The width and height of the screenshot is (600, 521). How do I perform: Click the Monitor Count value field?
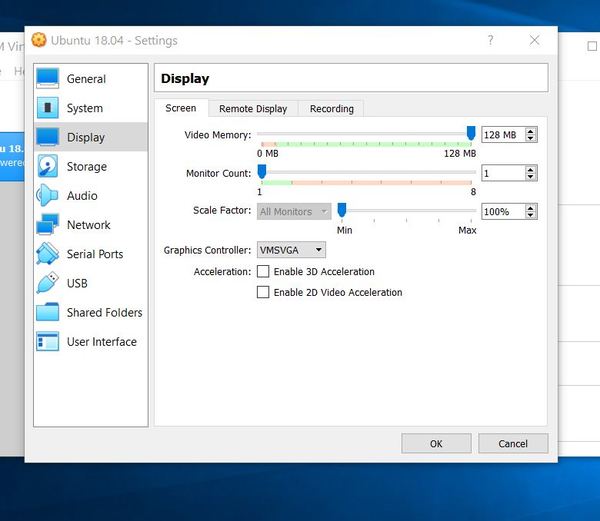503,173
